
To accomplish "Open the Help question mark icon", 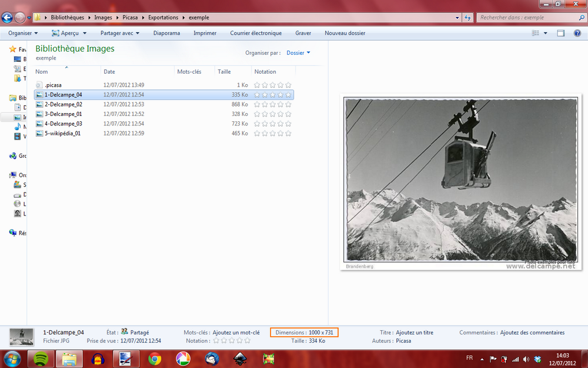I will [x=577, y=33].
